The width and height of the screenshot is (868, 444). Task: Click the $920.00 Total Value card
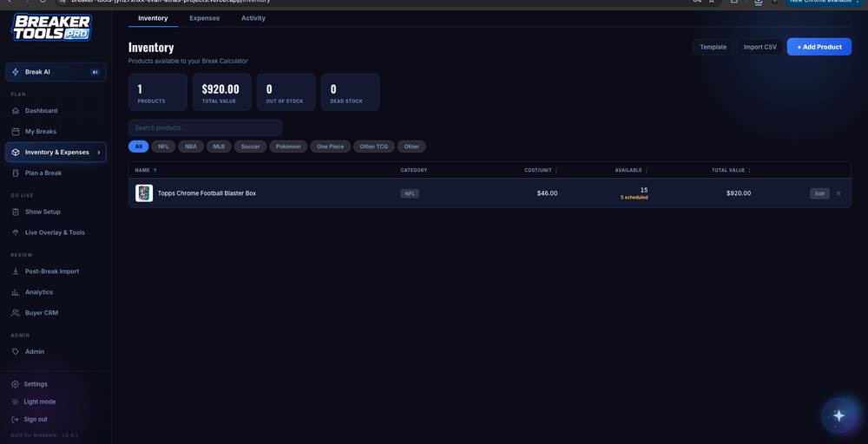[x=222, y=92]
